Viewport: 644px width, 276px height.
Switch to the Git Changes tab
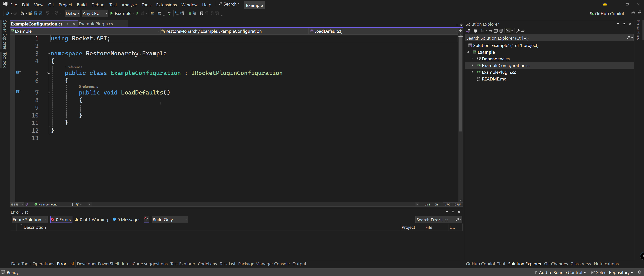pyautogui.click(x=556, y=264)
